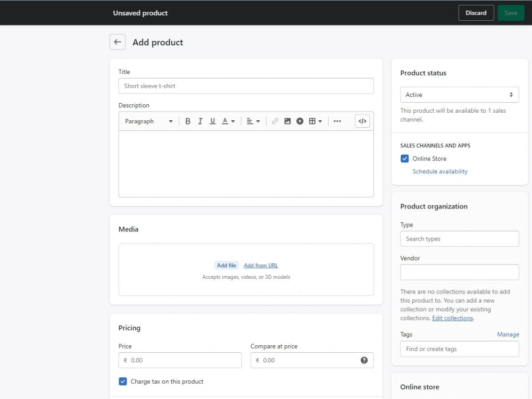The height and width of the screenshot is (399, 532).
Task: Click the Discard button
Action: point(476,13)
